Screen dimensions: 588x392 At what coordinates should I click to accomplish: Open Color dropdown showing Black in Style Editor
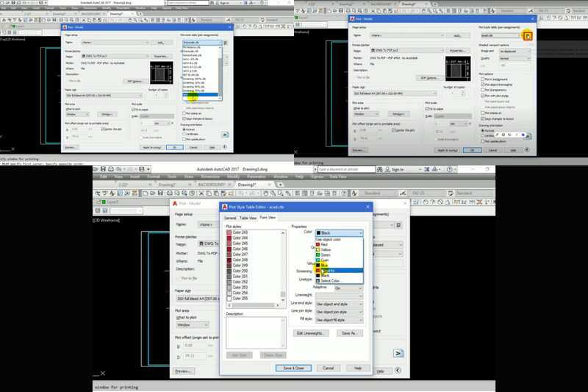(339, 233)
